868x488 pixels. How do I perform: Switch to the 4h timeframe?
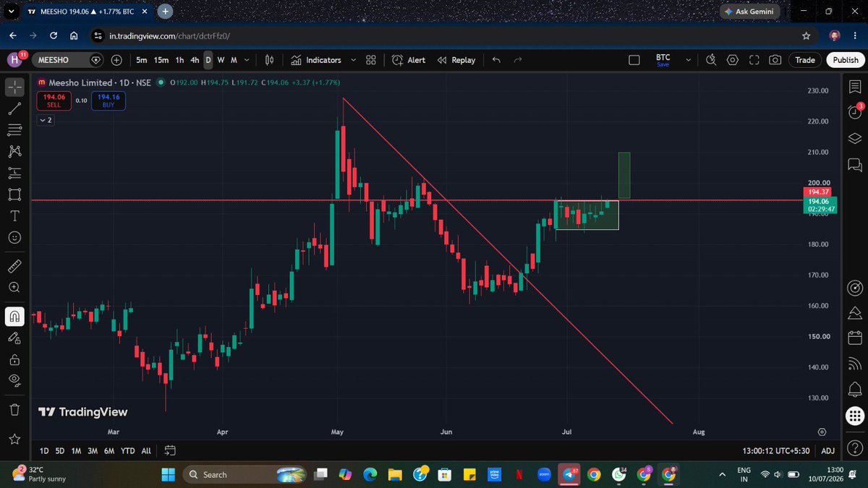click(195, 60)
